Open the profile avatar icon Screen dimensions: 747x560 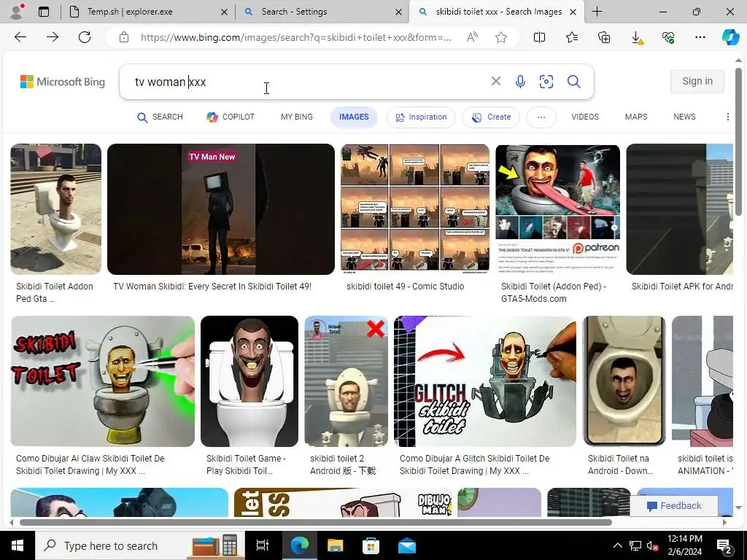coord(17,12)
